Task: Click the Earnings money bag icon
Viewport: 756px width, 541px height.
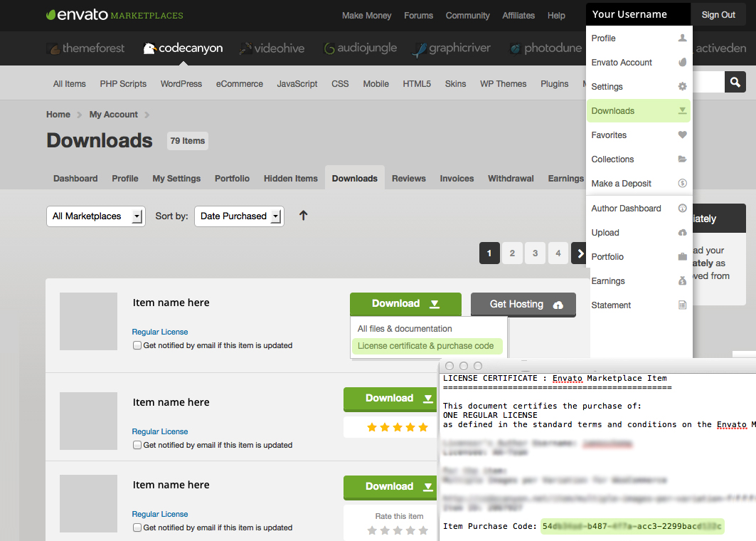Action: point(682,280)
